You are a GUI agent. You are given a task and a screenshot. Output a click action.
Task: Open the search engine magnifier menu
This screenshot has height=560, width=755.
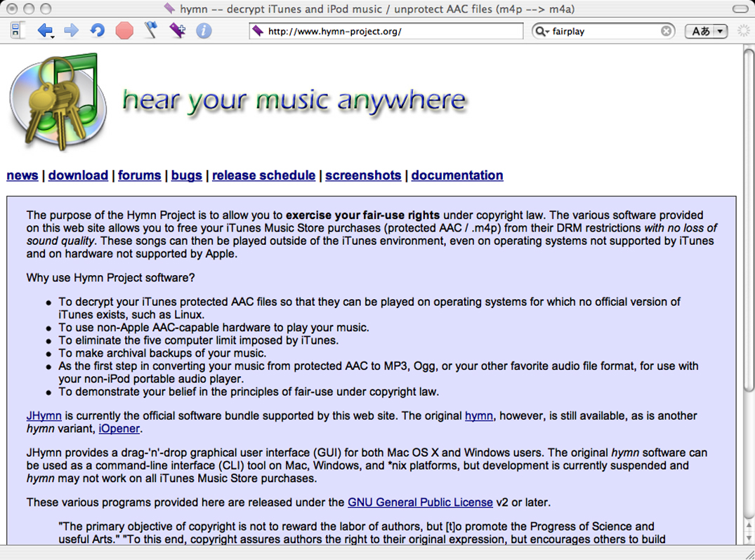coord(541,32)
